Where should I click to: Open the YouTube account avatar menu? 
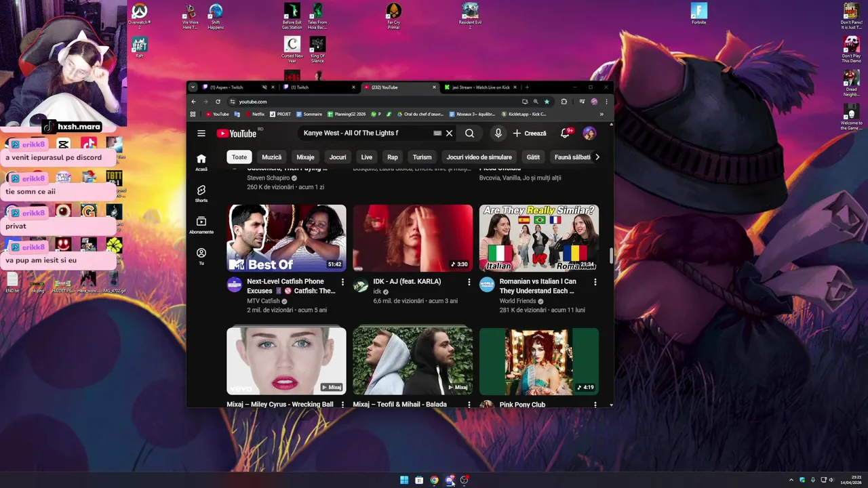(589, 134)
